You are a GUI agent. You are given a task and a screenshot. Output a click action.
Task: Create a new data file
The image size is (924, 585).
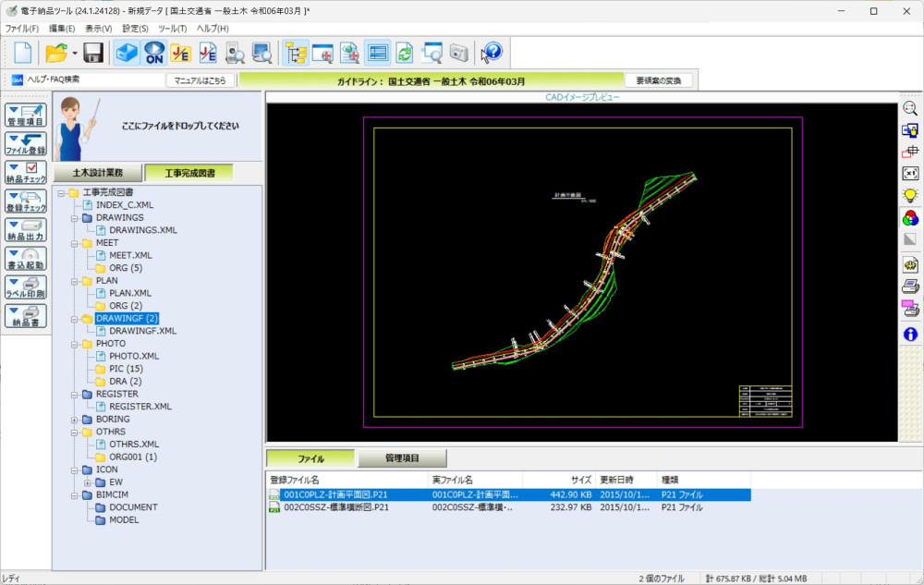tap(24, 53)
